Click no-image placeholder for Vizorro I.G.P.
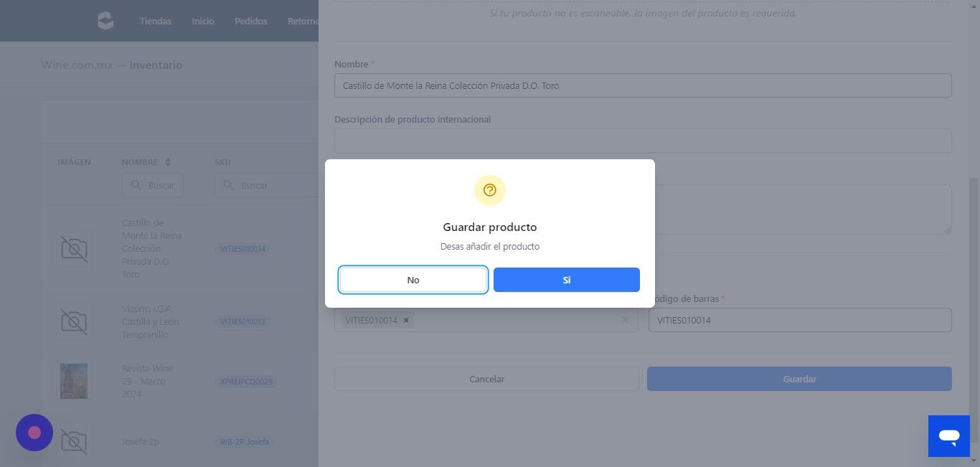Image resolution: width=980 pixels, height=467 pixels. pyautogui.click(x=74, y=321)
